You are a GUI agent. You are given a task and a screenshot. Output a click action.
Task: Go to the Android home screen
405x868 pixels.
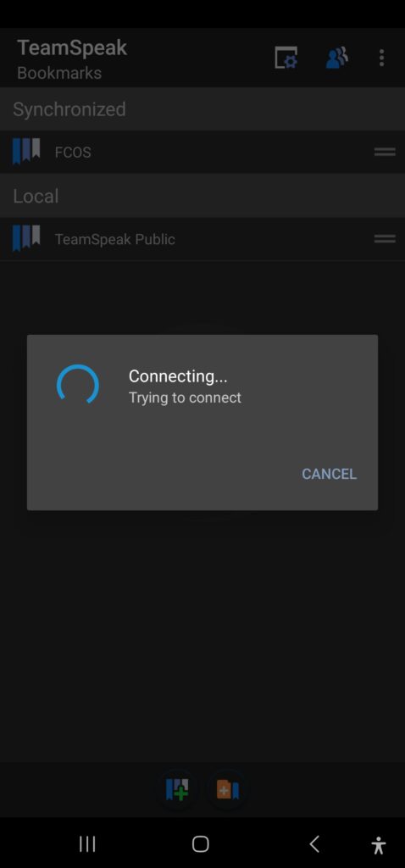pos(200,843)
